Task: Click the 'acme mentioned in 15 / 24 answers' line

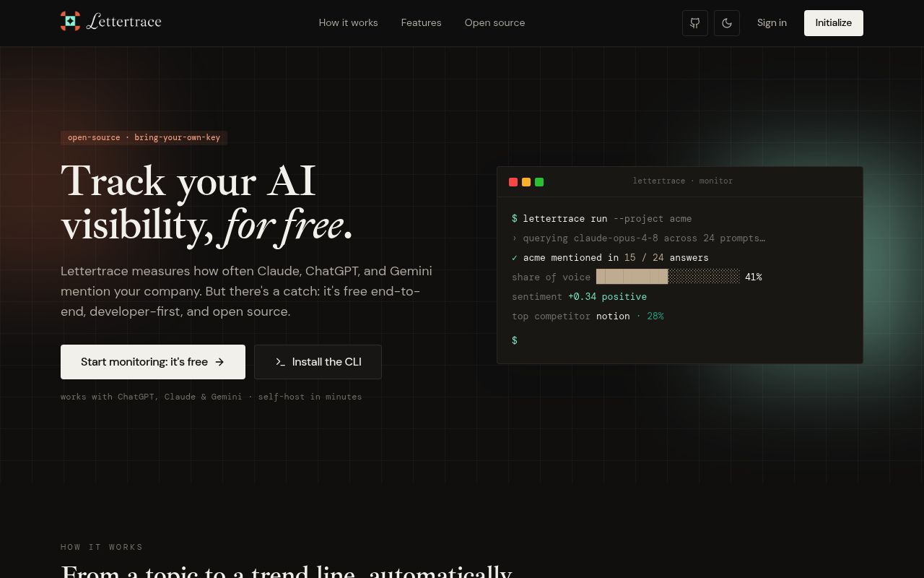Action: point(610,257)
